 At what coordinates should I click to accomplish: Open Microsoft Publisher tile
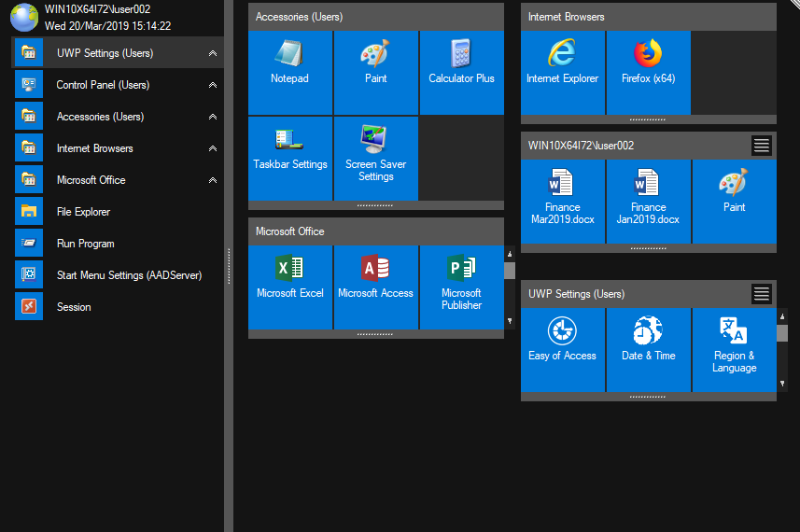[461, 287]
